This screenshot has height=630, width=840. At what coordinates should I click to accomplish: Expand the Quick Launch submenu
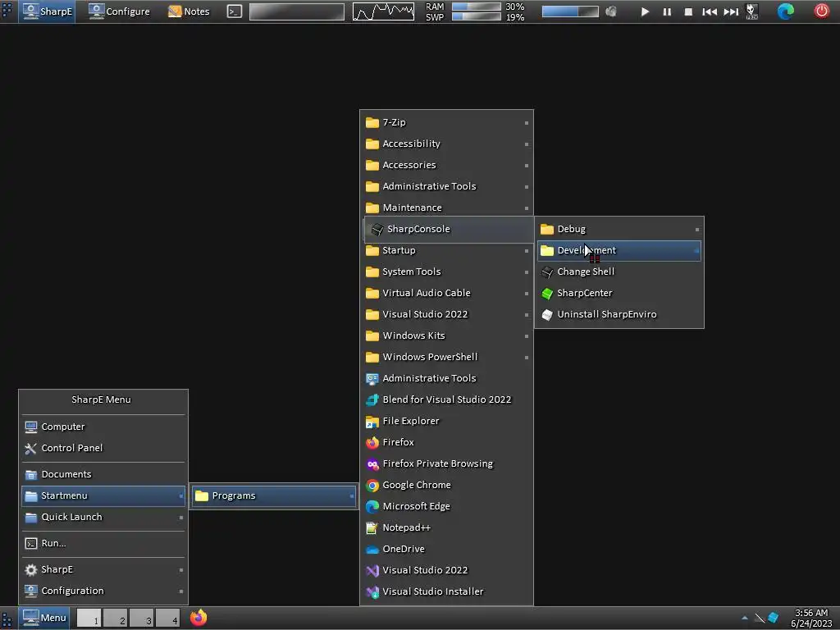click(x=103, y=518)
